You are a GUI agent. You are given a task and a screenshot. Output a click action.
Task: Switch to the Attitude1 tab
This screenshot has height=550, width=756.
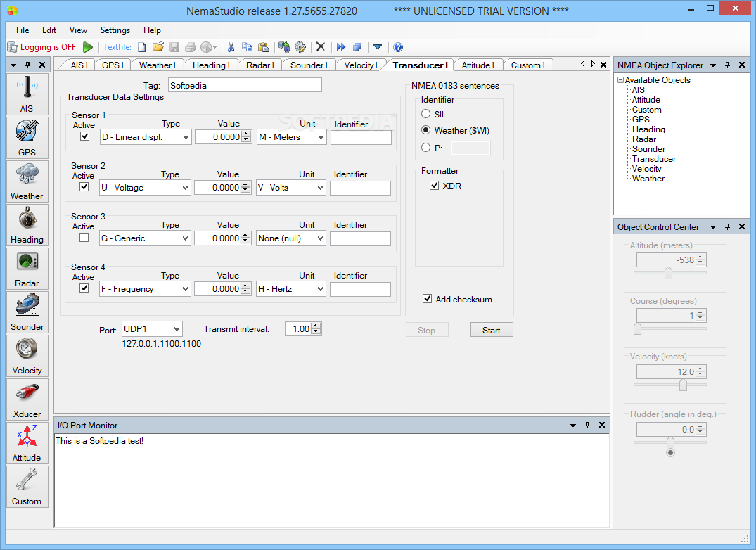[478, 65]
